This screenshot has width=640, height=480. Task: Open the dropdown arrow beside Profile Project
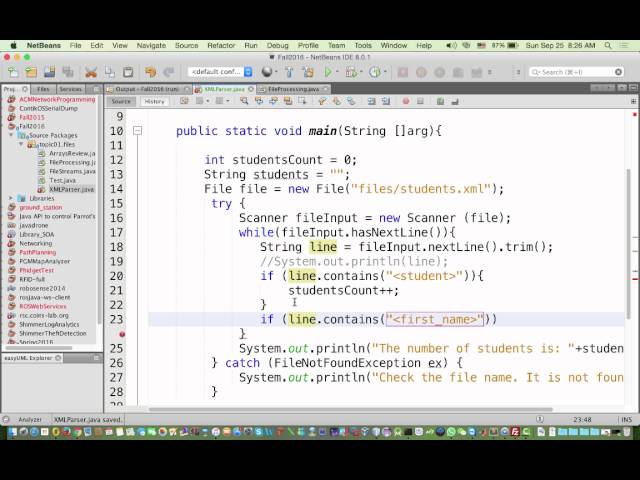(x=385, y=72)
